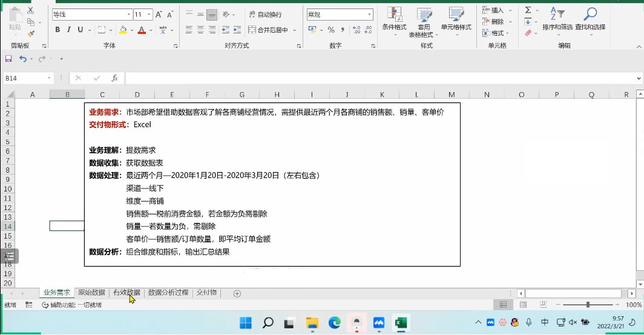Click the Clear eraser icon

tap(528, 33)
